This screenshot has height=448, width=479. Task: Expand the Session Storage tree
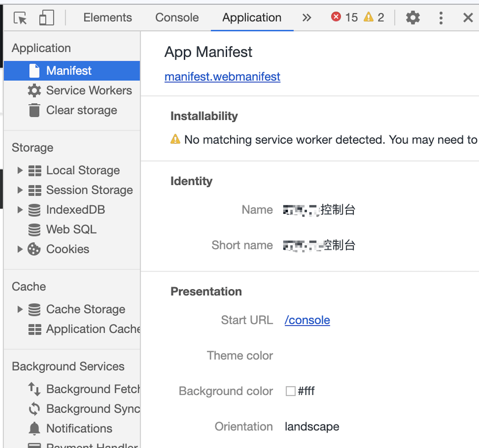[x=20, y=190]
